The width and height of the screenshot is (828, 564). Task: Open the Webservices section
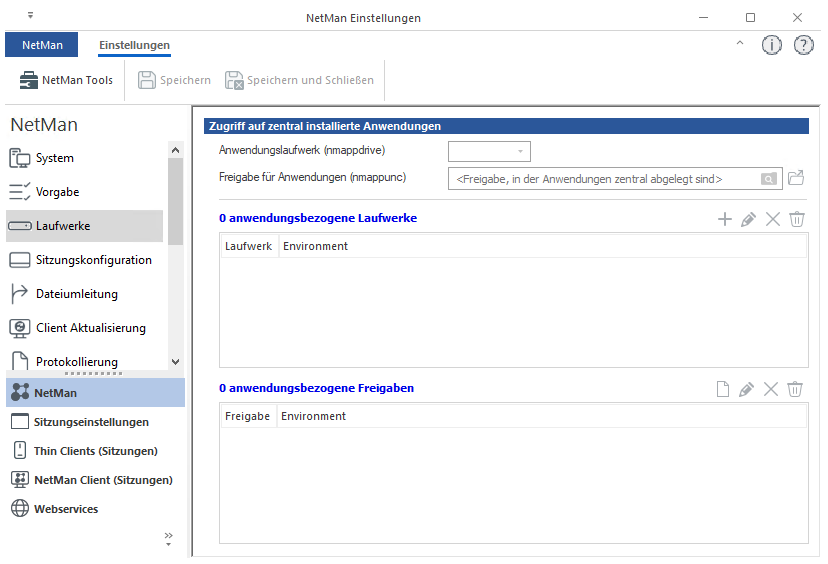66,509
